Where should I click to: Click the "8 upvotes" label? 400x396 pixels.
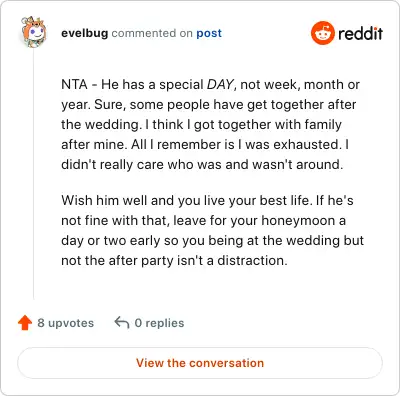click(x=66, y=323)
